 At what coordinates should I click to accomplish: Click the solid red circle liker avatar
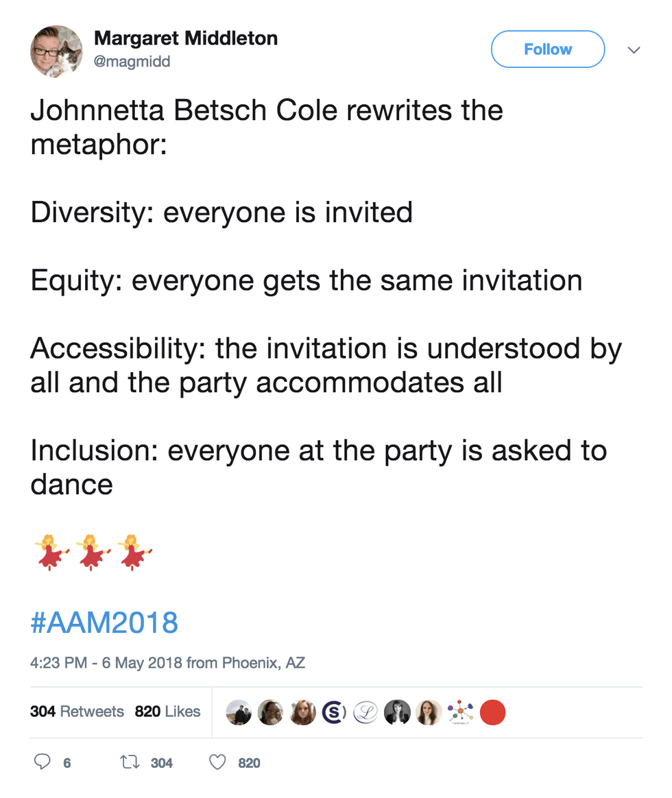pyautogui.click(x=492, y=712)
